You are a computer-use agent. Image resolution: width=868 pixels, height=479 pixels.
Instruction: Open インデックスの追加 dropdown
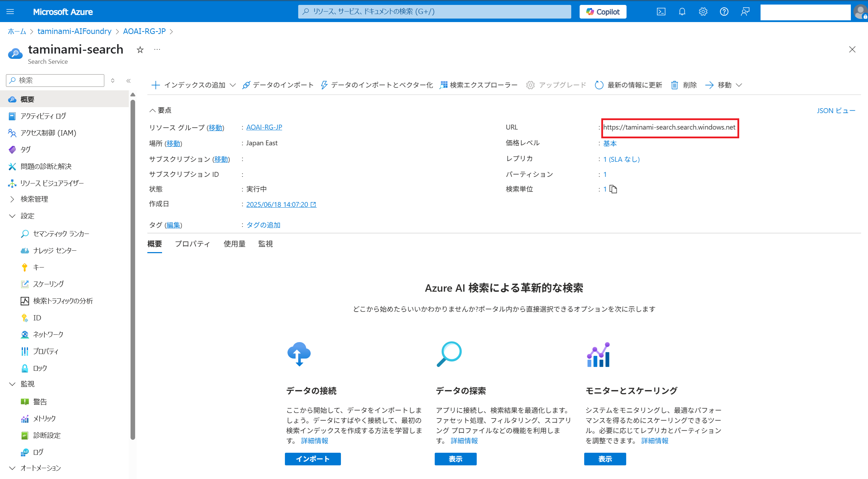click(194, 85)
